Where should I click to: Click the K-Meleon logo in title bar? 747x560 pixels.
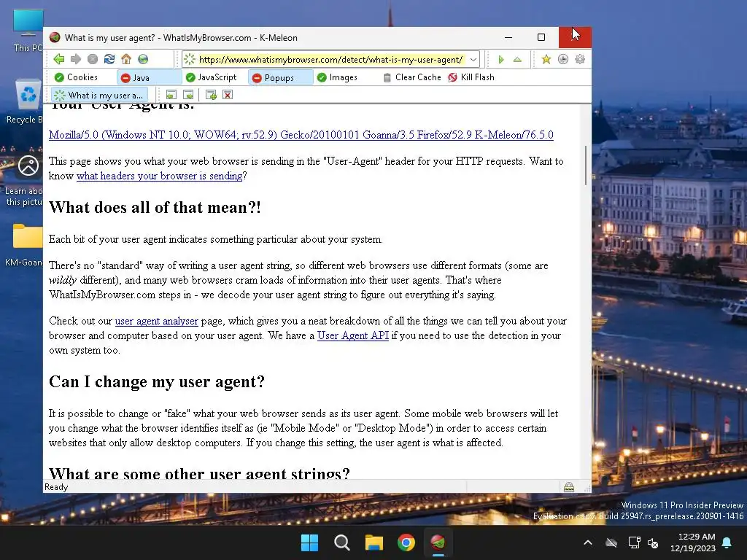pyautogui.click(x=55, y=37)
